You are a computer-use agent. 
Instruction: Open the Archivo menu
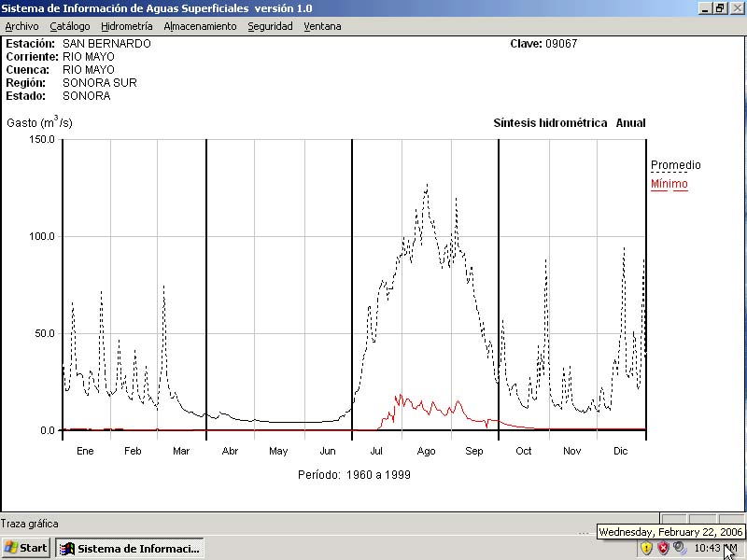(22, 26)
